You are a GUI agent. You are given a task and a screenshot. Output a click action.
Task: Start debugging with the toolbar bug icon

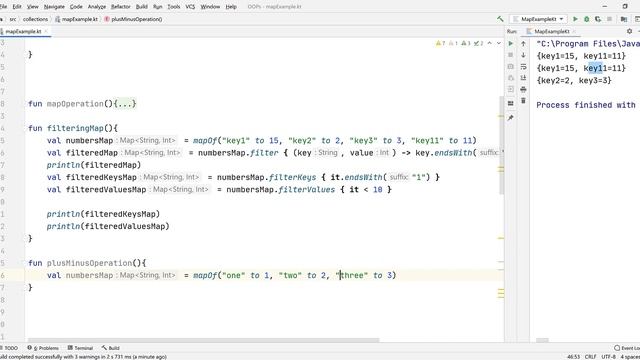(x=587, y=19)
